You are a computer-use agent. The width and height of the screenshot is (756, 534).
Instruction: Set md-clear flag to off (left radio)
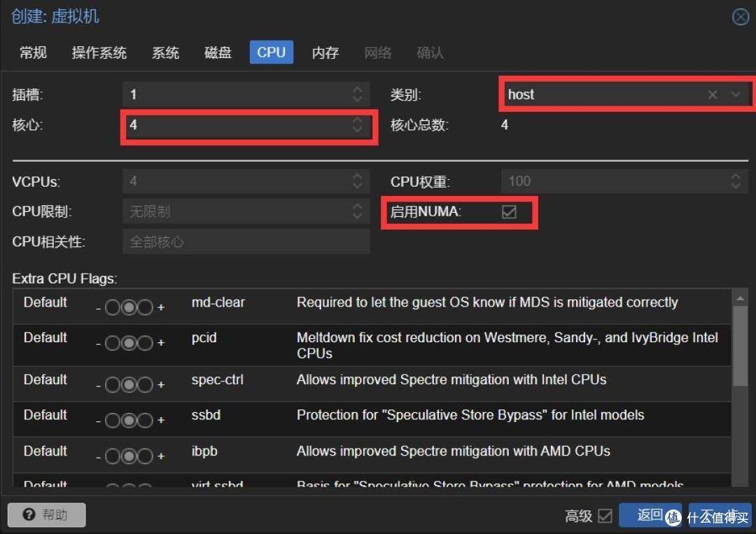(x=112, y=307)
